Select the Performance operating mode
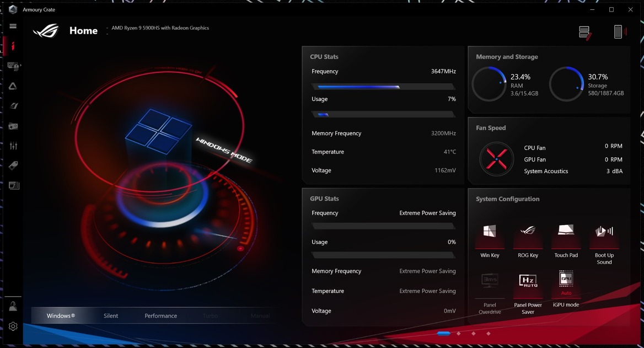644x348 pixels. click(x=160, y=315)
